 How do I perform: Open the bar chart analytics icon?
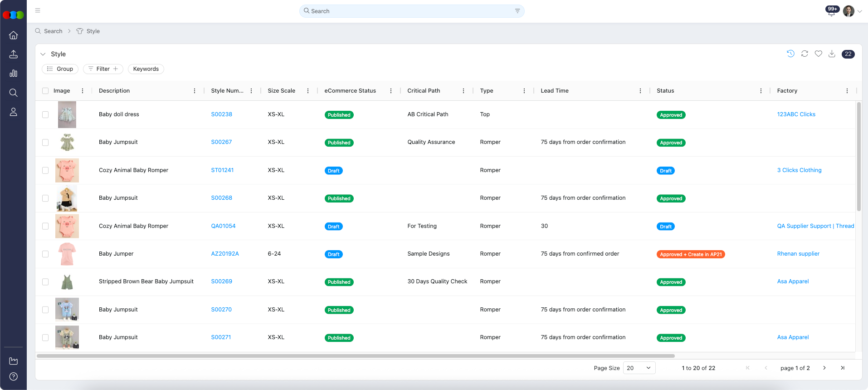tap(14, 74)
